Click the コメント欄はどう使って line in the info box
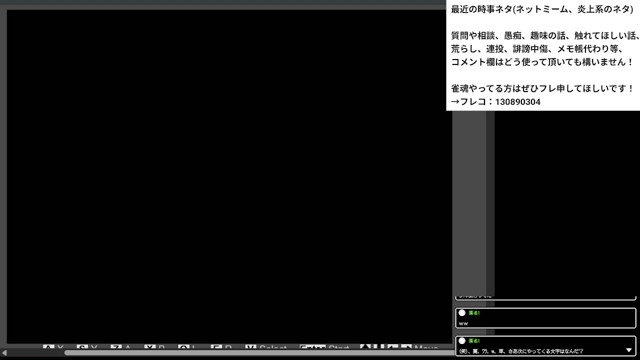 [542, 62]
